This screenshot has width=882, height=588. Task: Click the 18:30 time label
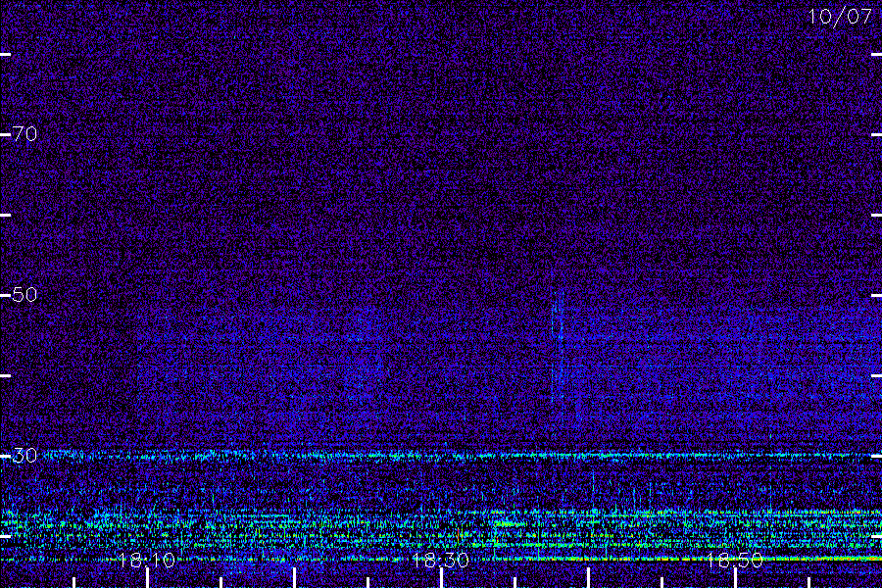tap(440, 560)
